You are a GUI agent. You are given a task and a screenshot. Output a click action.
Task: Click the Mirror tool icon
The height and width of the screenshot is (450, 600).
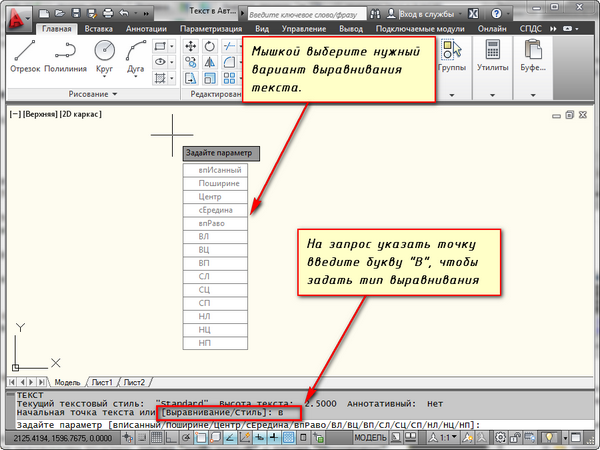[x=209, y=62]
